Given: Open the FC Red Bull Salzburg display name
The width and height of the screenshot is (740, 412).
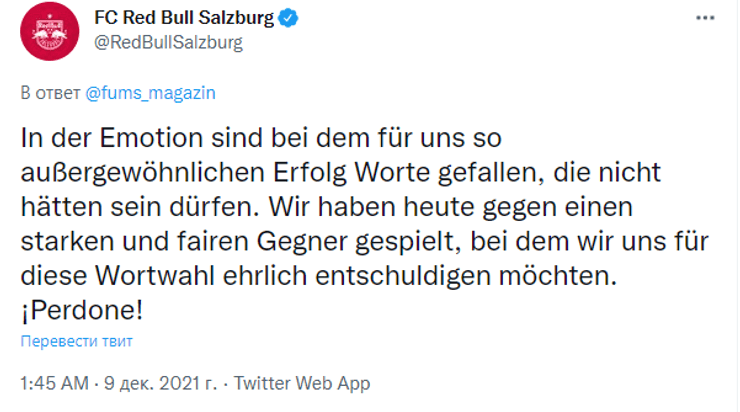Looking at the screenshot, I should click(x=184, y=19).
